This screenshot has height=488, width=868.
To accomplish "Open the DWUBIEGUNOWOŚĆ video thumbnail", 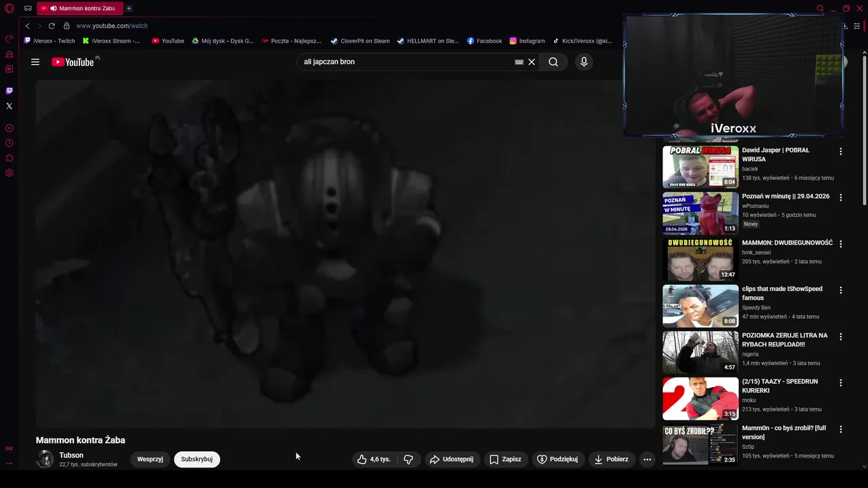I will [x=701, y=259].
